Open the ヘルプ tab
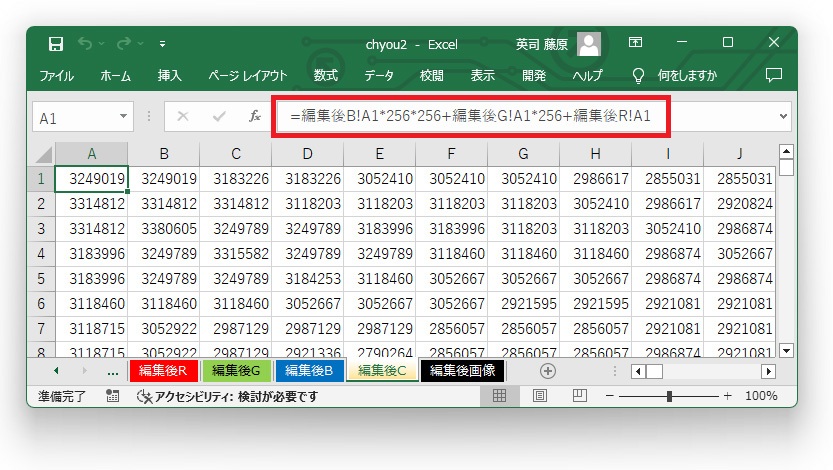Screen dimensions: 833x470 587,76
